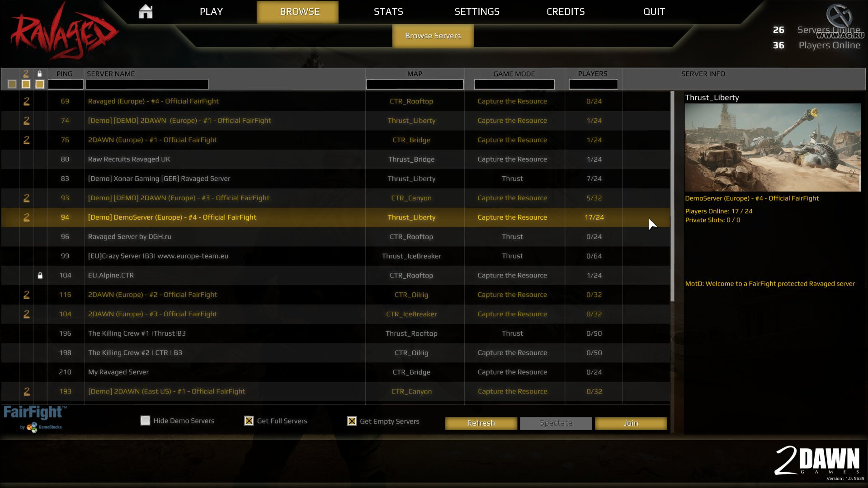Click the FairFight GameBlocks logo
868x488 pixels.
[34, 418]
